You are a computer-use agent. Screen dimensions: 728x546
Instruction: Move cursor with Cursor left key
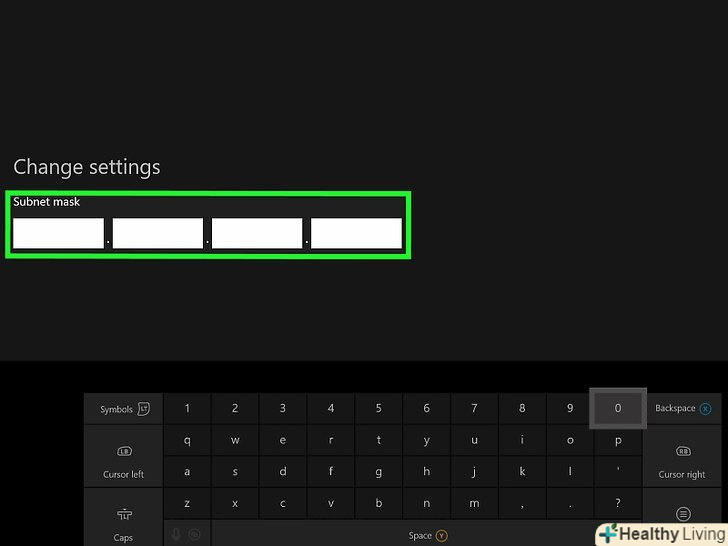(x=124, y=456)
